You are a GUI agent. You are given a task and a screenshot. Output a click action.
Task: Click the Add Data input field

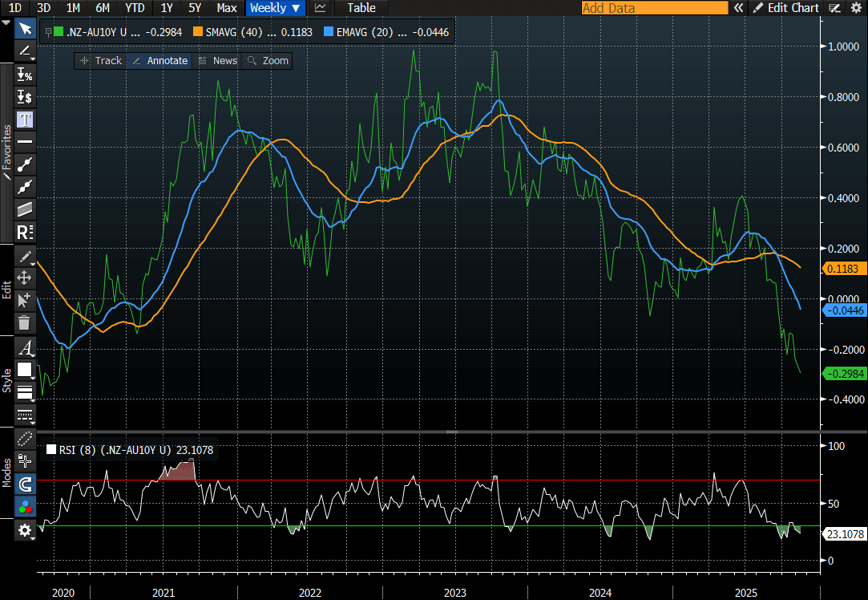[654, 8]
